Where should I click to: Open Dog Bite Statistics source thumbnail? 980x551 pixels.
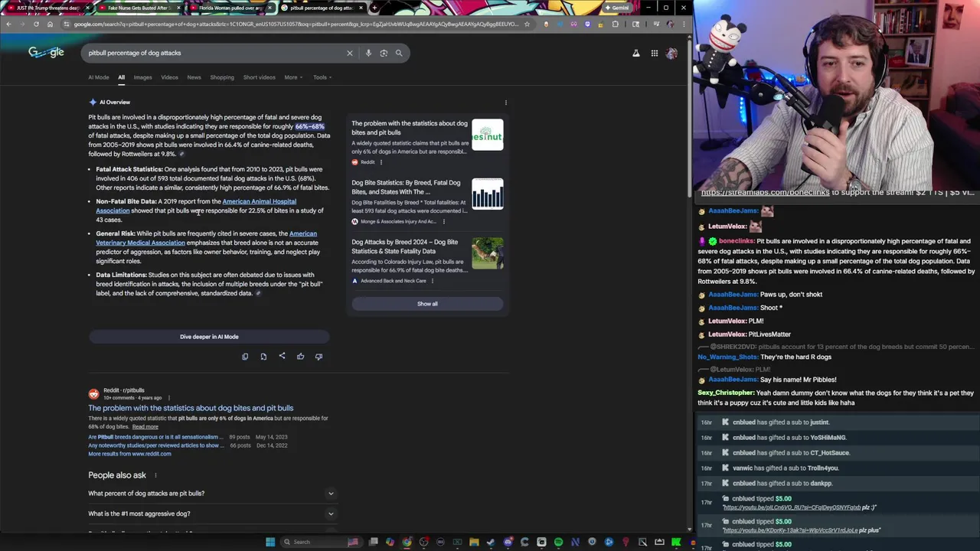(488, 194)
